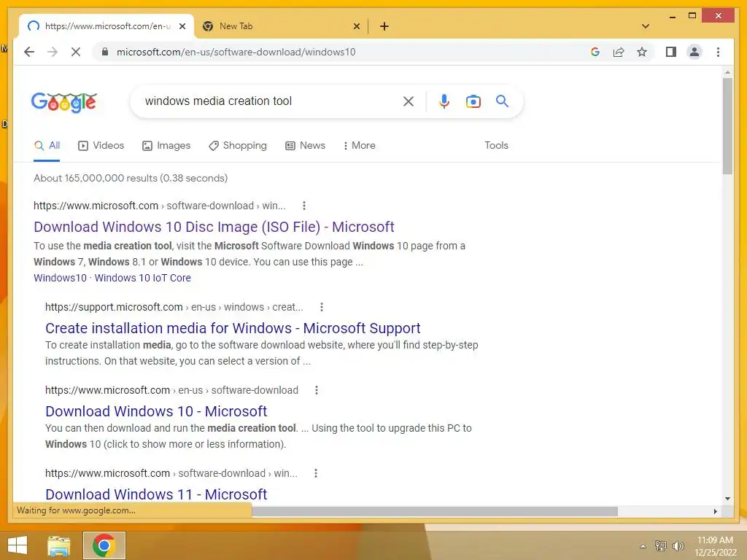Image resolution: width=747 pixels, height=560 pixels.
Task: Share this page from the address bar
Action: pos(619,52)
